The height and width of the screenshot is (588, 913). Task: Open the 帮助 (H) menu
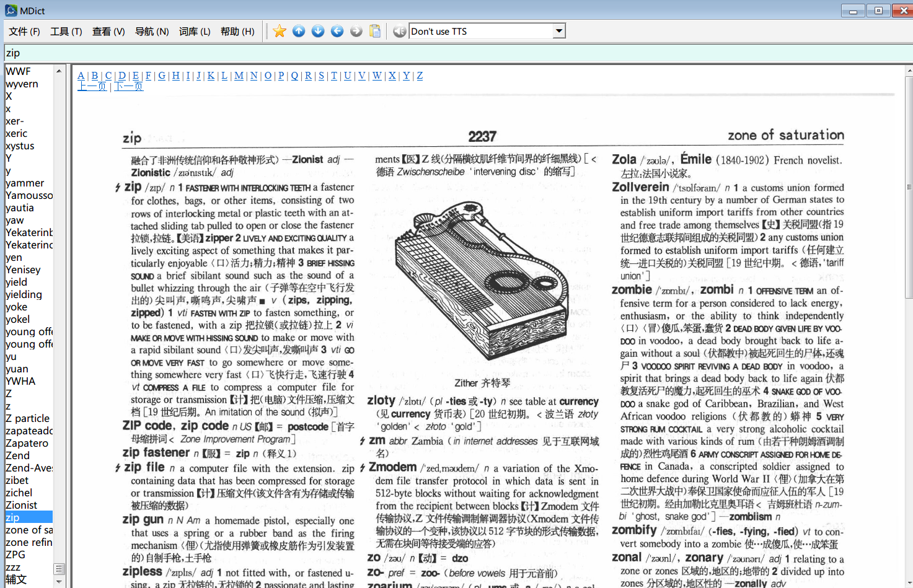point(237,32)
